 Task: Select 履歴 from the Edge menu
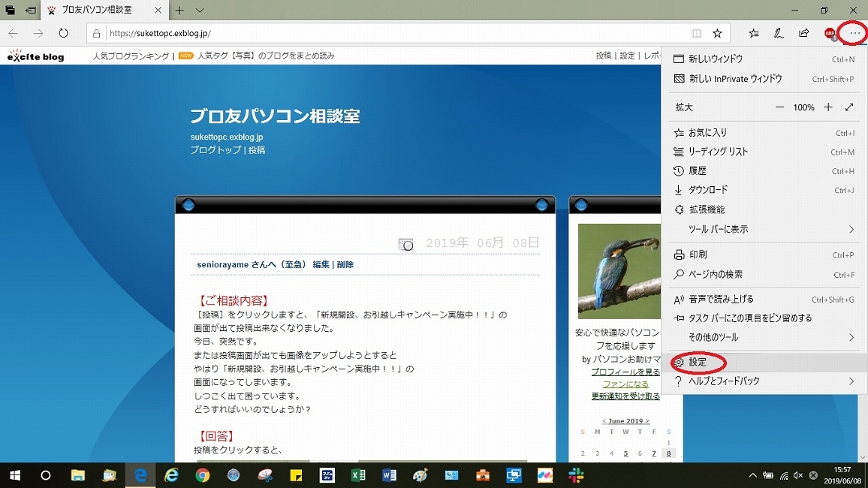(x=764, y=171)
